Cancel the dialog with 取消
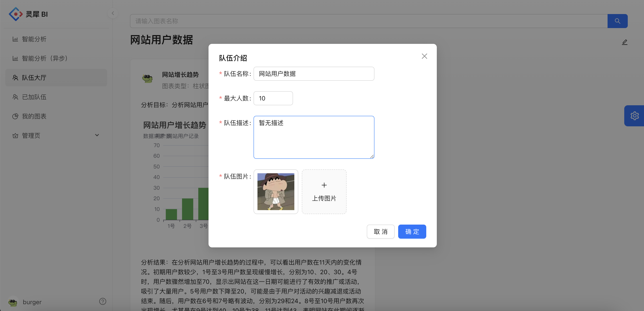 tap(381, 232)
